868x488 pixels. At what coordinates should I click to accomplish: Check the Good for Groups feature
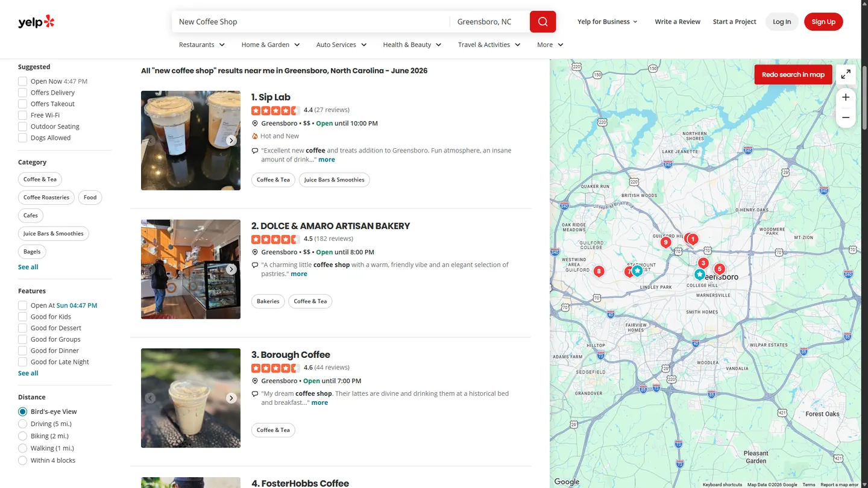[22, 339]
